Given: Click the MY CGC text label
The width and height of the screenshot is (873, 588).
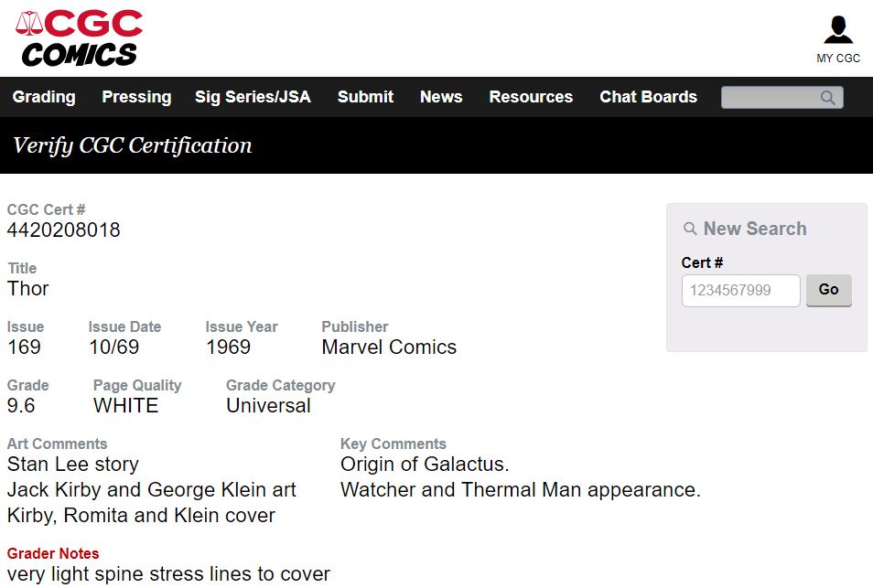Looking at the screenshot, I should (x=838, y=58).
